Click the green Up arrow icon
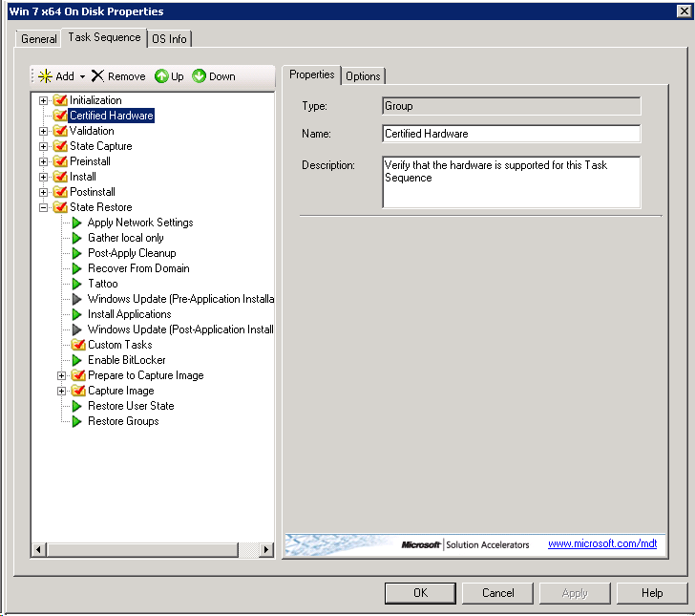Screen dimensions: 695x616 [161, 76]
